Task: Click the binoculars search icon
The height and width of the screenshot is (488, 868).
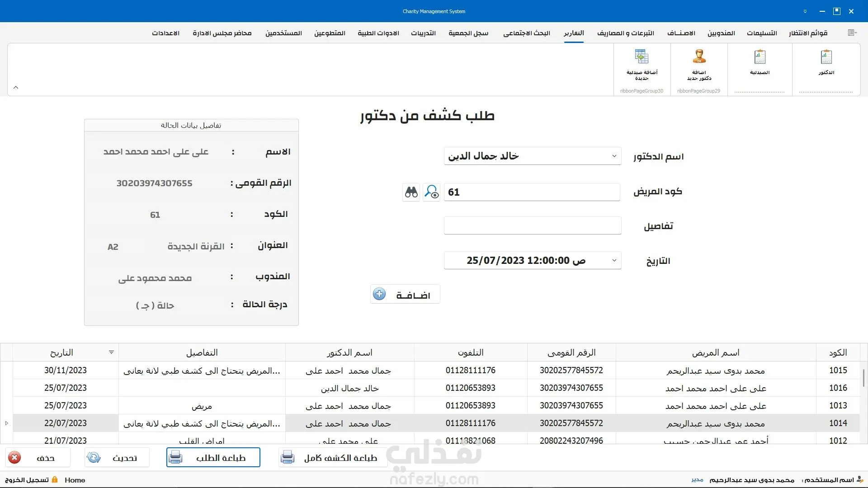Action: [x=411, y=192]
